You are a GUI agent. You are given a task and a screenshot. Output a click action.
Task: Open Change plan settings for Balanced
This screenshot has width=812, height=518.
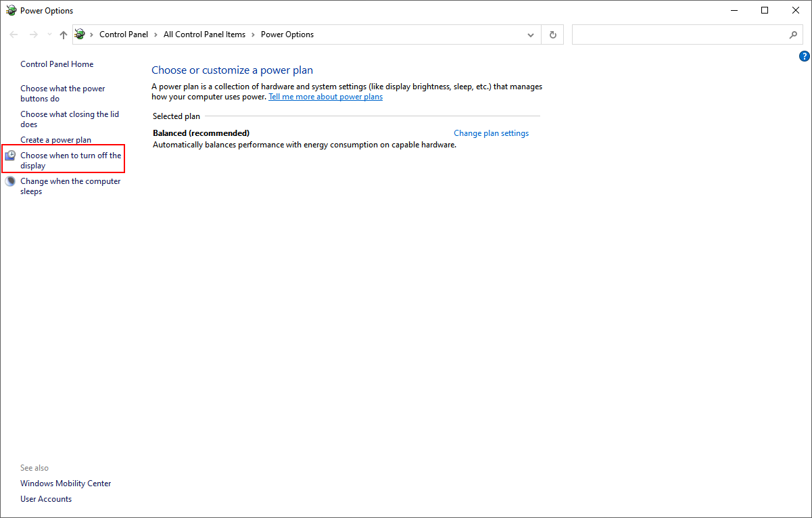click(491, 133)
